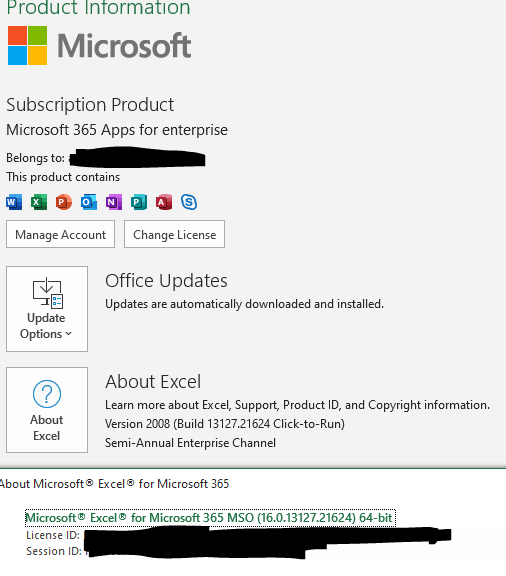The height and width of the screenshot is (576, 506).
Task: Click the Microsoft four-color logo
Action: (x=28, y=45)
